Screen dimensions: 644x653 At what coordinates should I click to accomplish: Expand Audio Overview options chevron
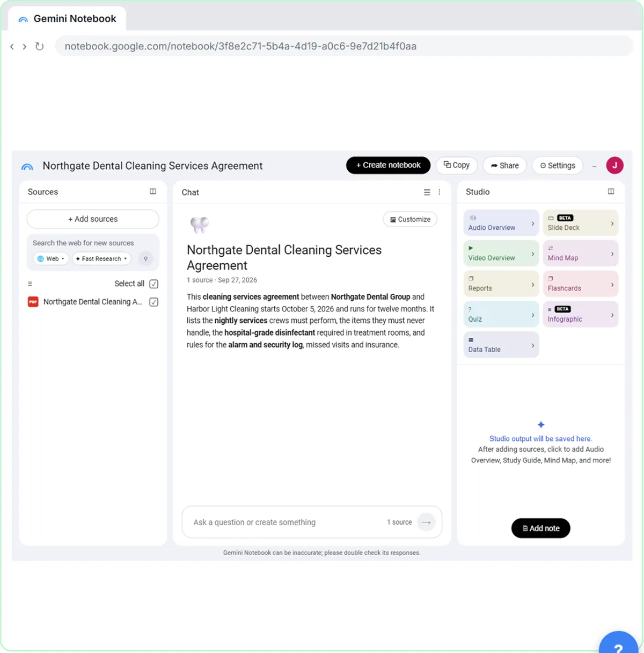click(x=533, y=223)
